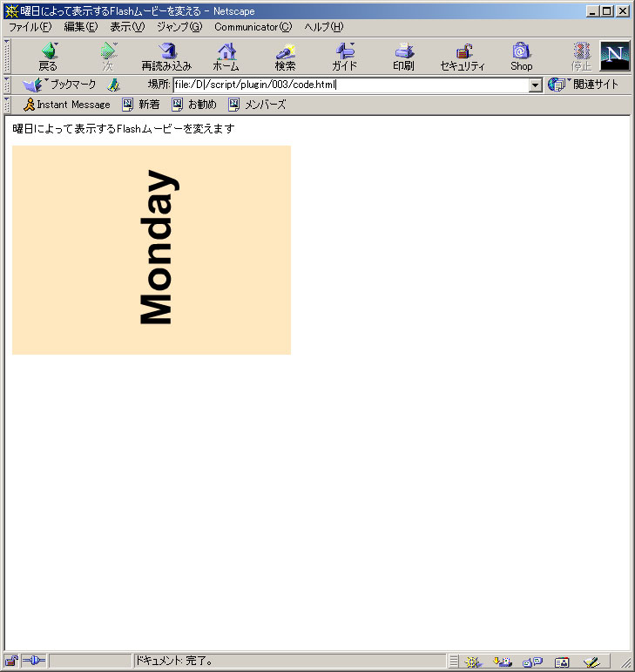Open the ジャンプ(G) menu
The image size is (635, 672).
click(x=179, y=27)
